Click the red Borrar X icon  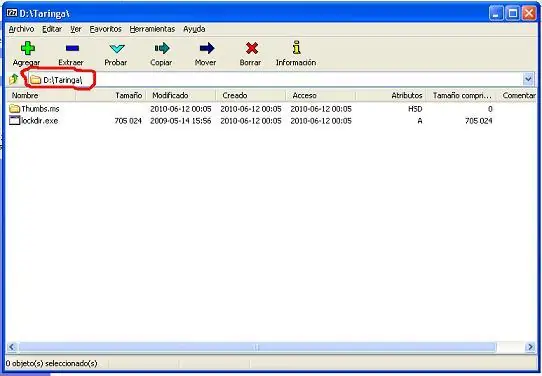point(252,48)
